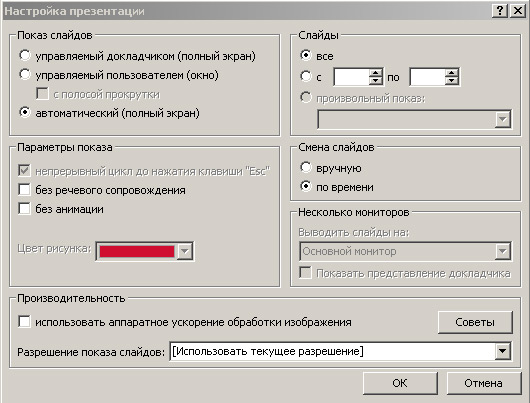530x403 pixels.
Task: Increase the starting slide number spinner
Action: 376,73
